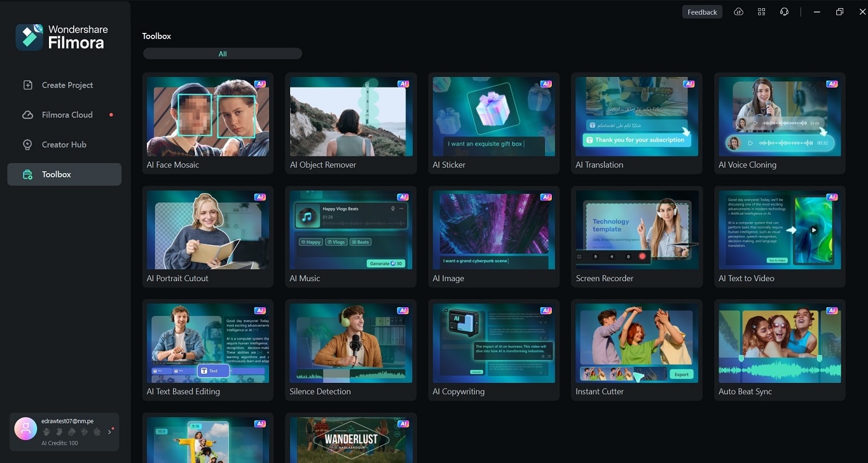Image resolution: width=868 pixels, height=463 pixels.
Task: Click the WANDERLUST thumbnail card
Action: (x=351, y=439)
